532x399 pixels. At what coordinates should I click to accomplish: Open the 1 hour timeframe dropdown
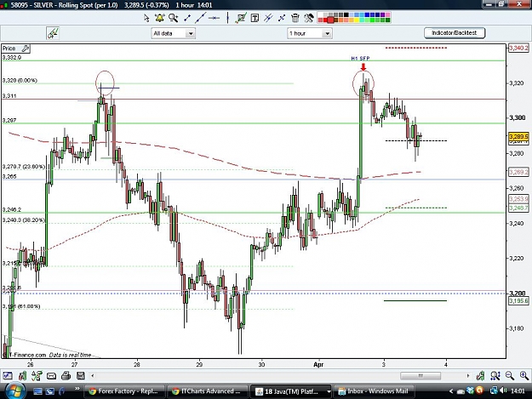tap(309, 33)
